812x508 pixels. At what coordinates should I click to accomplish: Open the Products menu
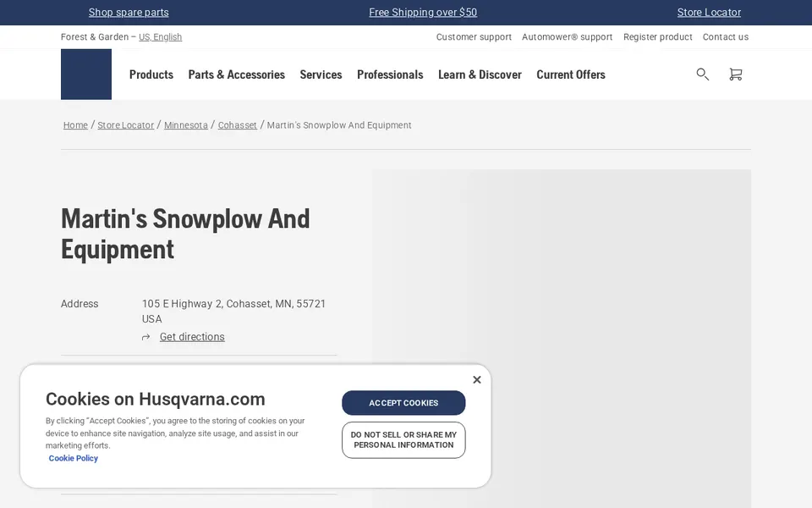pos(151,75)
